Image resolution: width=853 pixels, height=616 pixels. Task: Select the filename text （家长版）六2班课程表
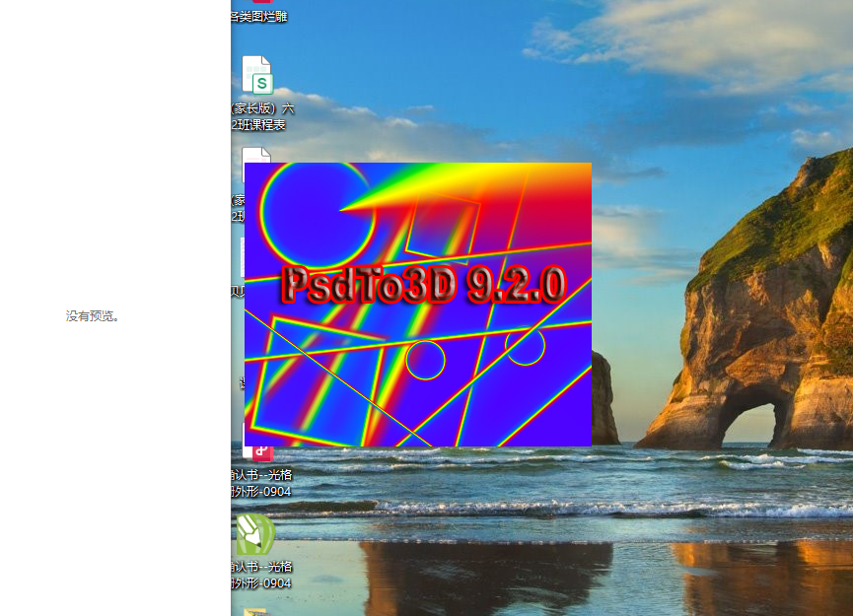(x=259, y=115)
